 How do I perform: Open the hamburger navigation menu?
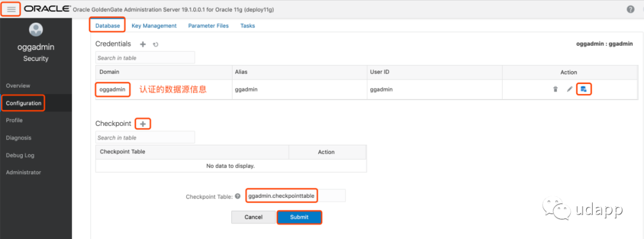point(11,10)
